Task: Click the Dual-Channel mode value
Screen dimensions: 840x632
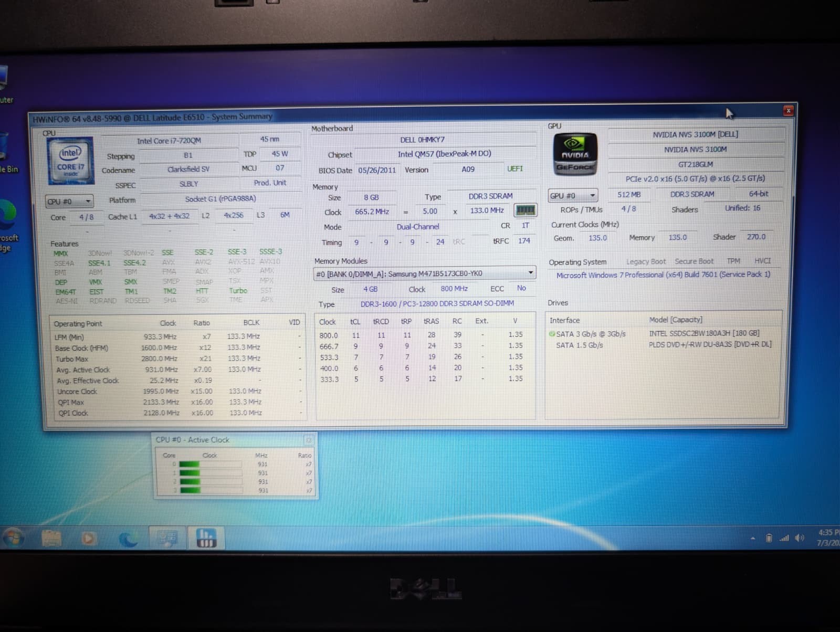Action: [x=418, y=227]
